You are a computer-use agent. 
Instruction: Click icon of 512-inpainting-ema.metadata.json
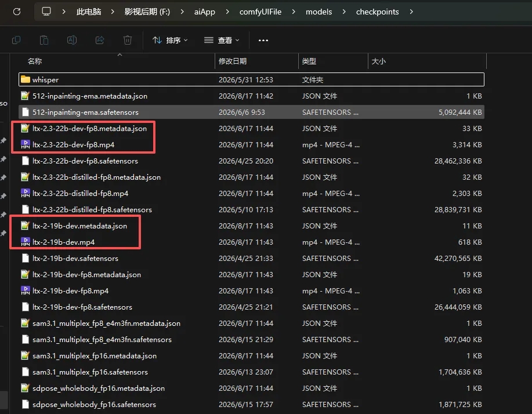coord(26,96)
